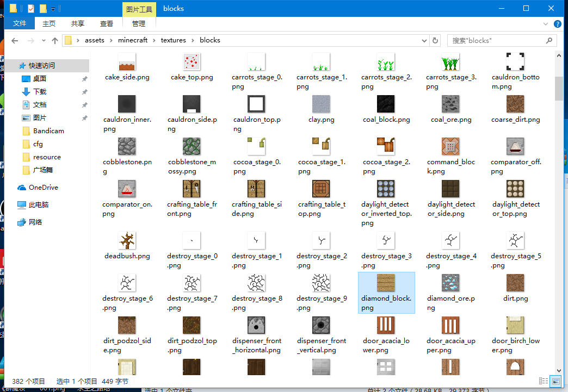The image size is (568, 392).
Task: Select coarse_dirt.png texture icon
Action: click(515, 104)
